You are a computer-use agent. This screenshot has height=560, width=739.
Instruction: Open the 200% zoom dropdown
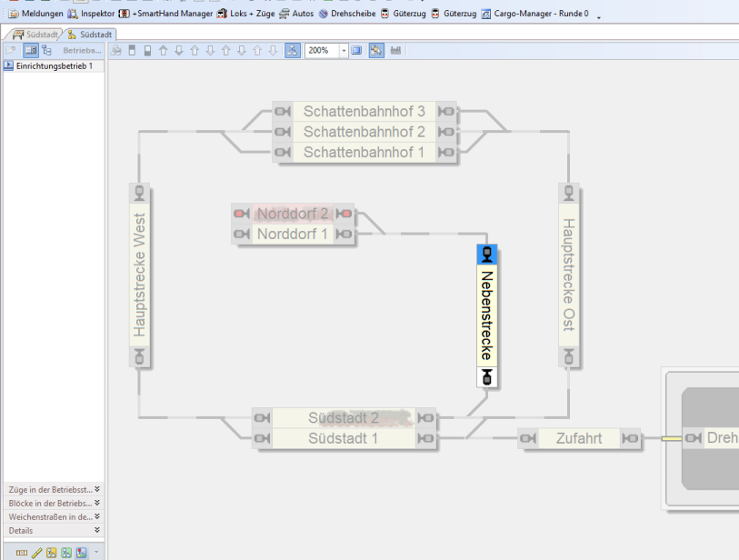[x=344, y=51]
